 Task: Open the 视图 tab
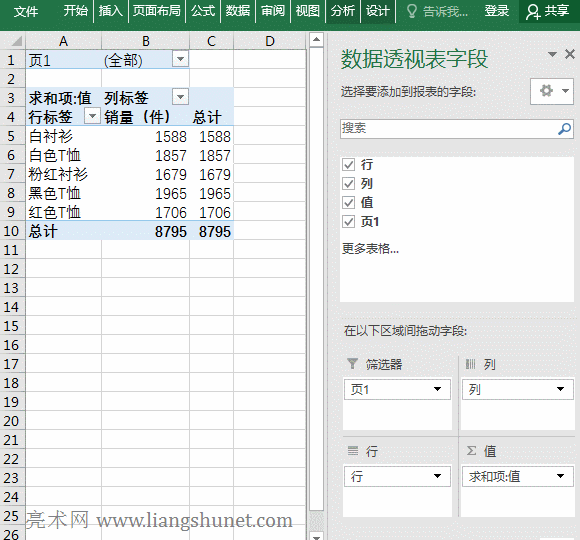[308, 11]
